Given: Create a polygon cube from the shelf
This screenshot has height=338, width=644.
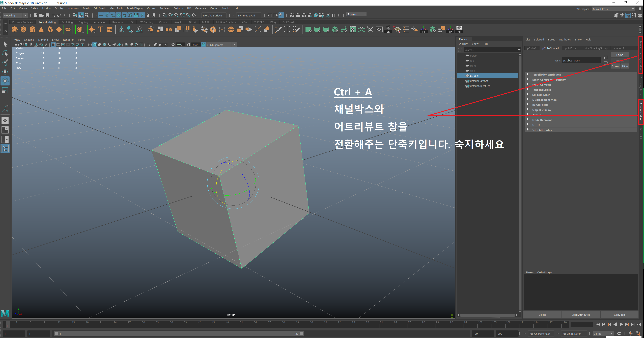Looking at the screenshot, I should 23,30.
